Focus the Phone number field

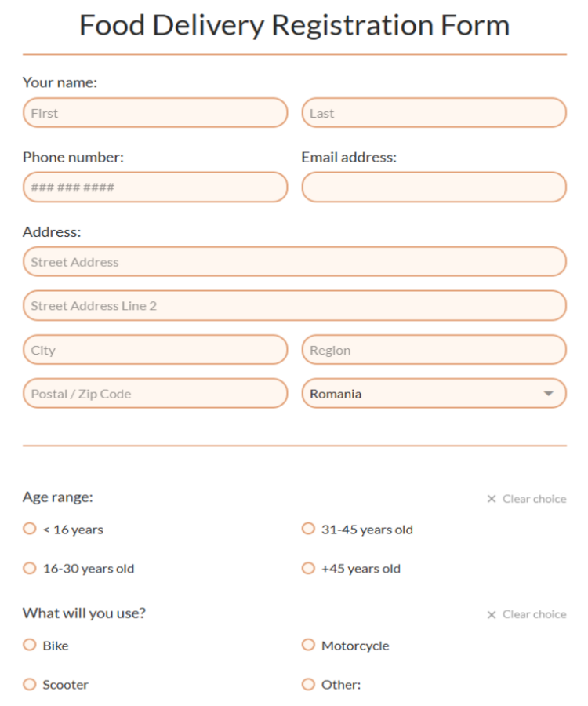[x=155, y=187]
